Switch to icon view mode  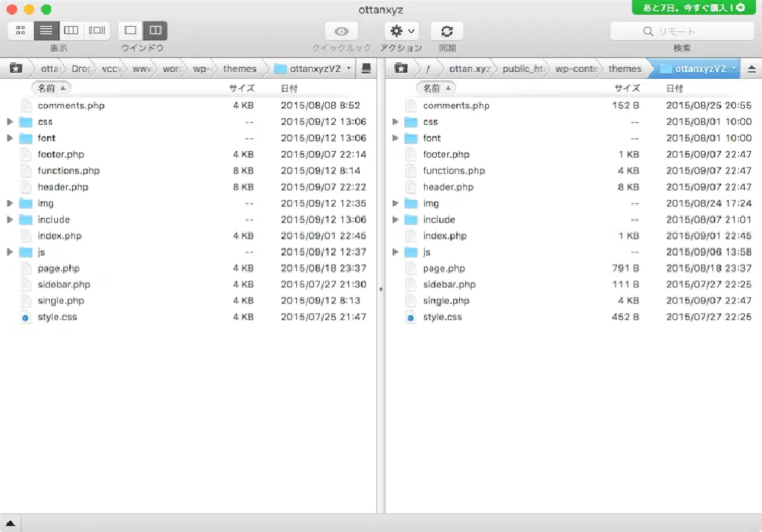(x=21, y=31)
